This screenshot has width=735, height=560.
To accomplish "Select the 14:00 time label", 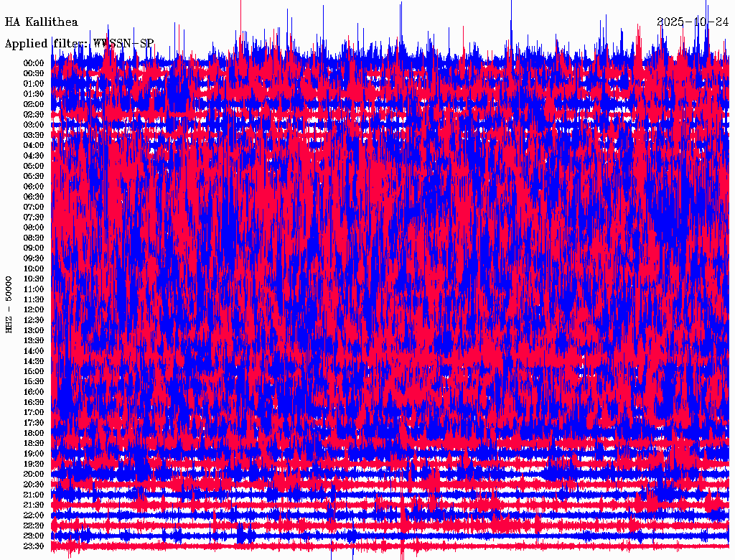I will tap(34, 351).
